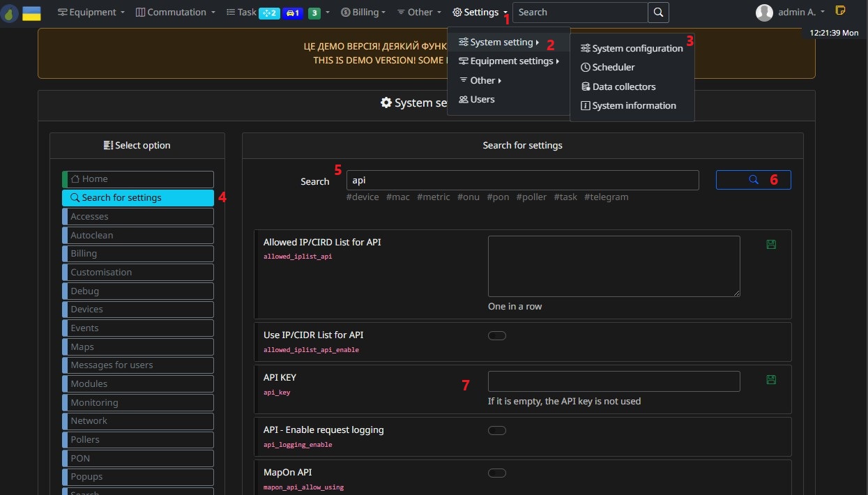
Task: Select Users from the Settings menu
Action: click(482, 99)
